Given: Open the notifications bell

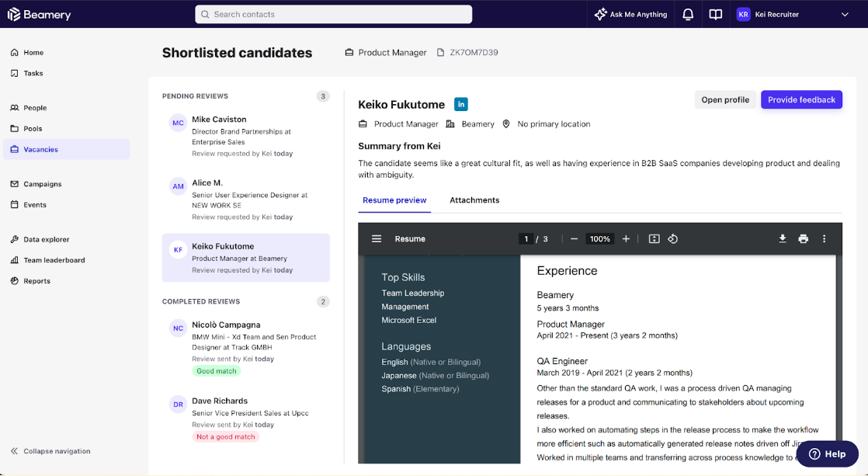Looking at the screenshot, I should click(688, 15).
